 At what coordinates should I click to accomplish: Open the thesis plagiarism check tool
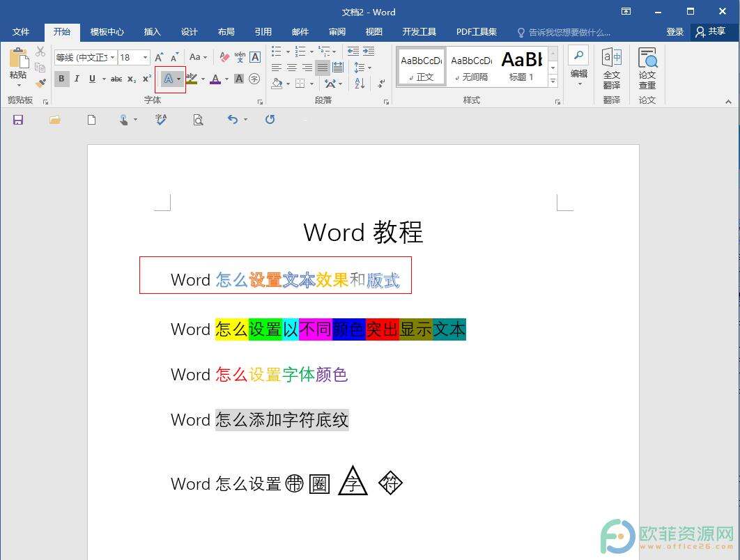pyautogui.click(x=647, y=68)
